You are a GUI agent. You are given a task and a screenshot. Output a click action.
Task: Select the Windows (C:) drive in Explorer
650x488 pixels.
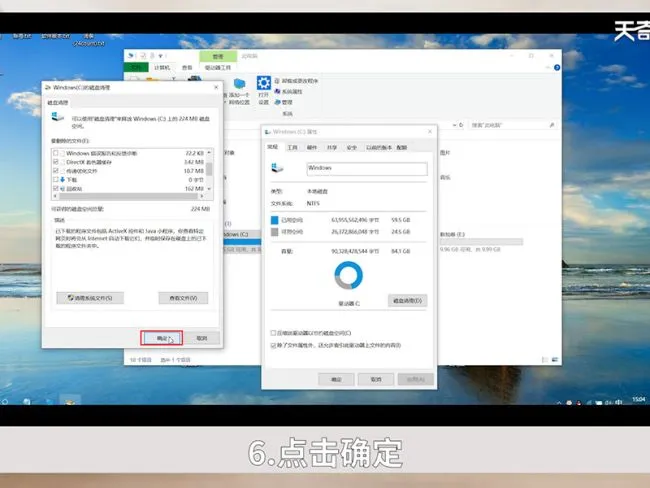[x=242, y=241]
